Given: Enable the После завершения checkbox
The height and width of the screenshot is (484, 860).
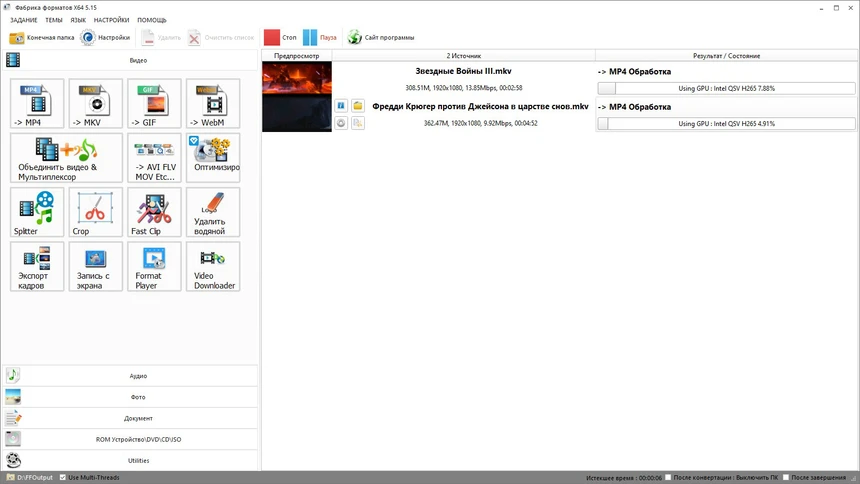Looking at the screenshot, I should click(x=785, y=477).
